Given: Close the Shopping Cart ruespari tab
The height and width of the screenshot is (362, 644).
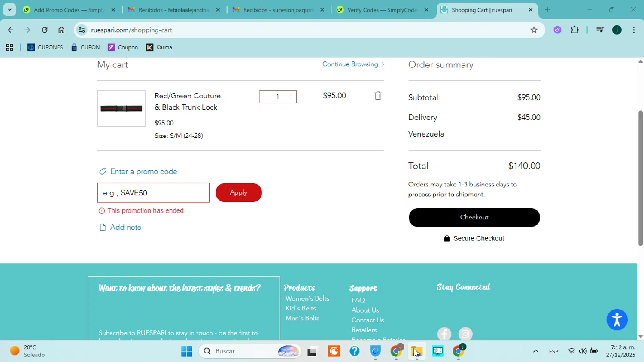Looking at the screenshot, I should click(x=530, y=10).
